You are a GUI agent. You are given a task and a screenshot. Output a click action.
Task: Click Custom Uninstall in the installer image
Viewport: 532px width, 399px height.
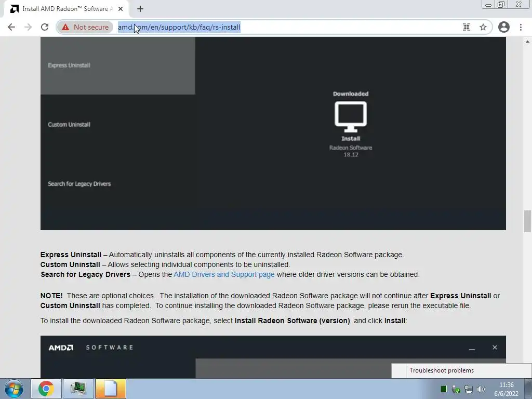coord(69,125)
